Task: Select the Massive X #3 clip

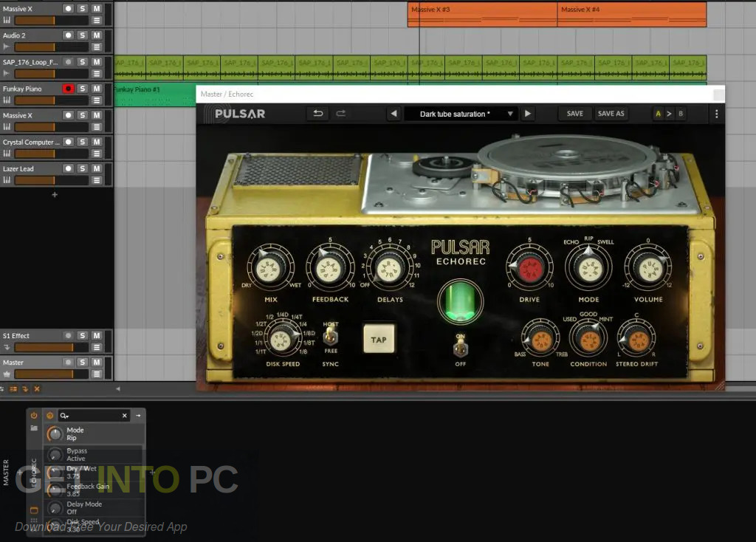Action: pyautogui.click(x=482, y=15)
